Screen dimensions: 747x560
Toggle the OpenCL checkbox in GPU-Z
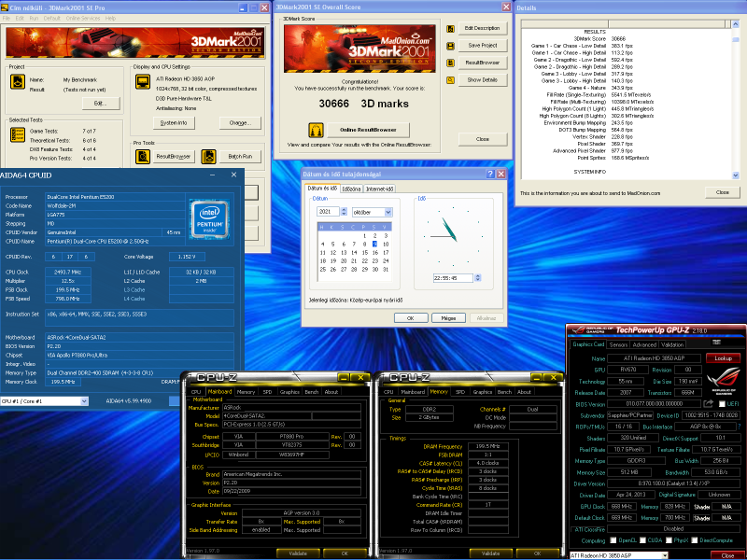click(613, 540)
